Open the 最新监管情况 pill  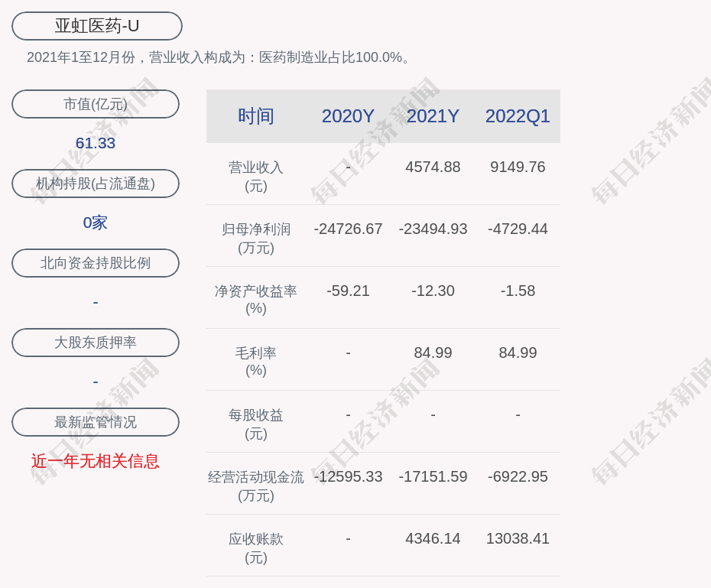pos(96,422)
